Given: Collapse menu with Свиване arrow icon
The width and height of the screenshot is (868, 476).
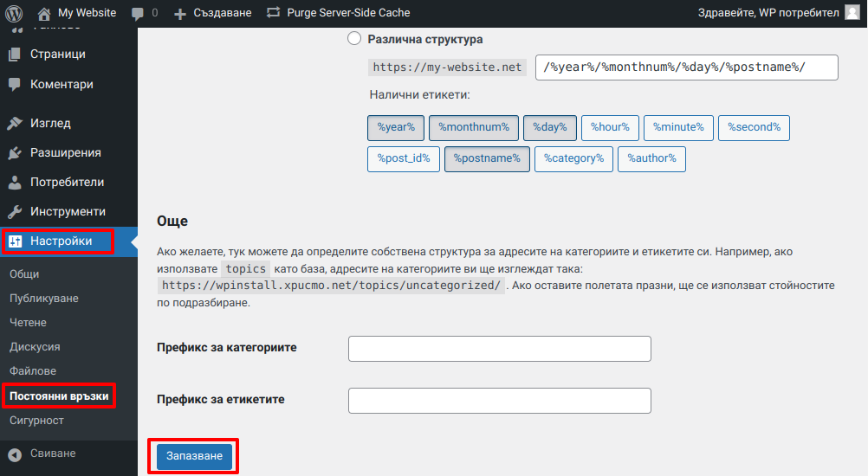Looking at the screenshot, I should pos(15,453).
